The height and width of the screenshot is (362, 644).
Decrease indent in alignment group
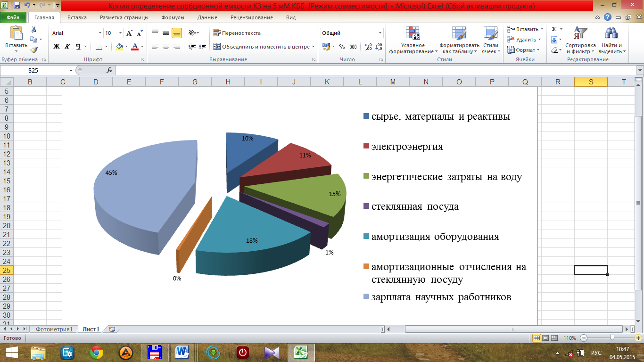[191, 47]
